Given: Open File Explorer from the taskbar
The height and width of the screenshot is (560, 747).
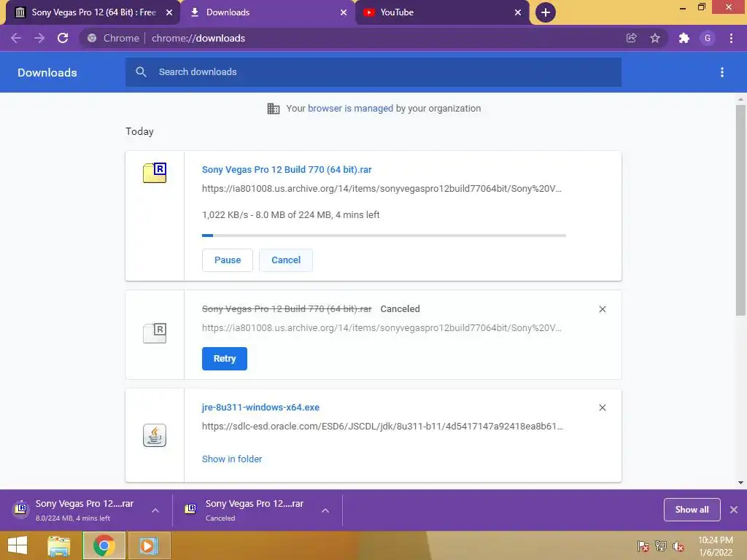Looking at the screenshot, I should click(59, 545).
